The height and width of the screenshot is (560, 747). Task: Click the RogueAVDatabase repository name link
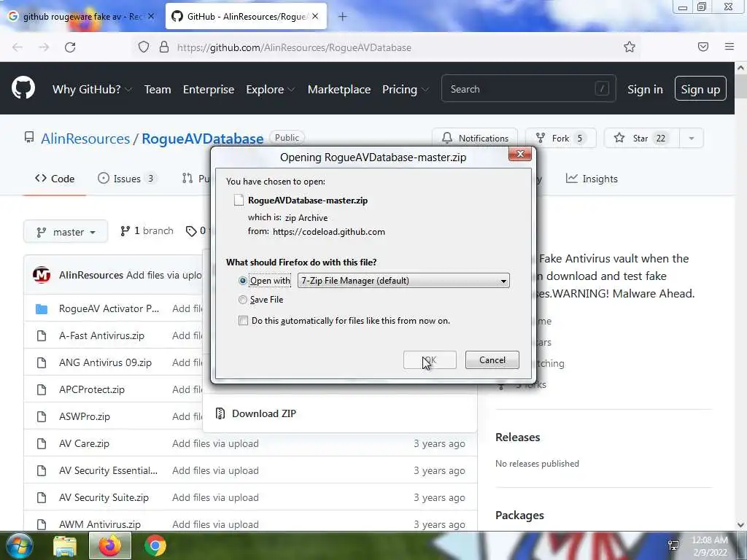point(203,139)
